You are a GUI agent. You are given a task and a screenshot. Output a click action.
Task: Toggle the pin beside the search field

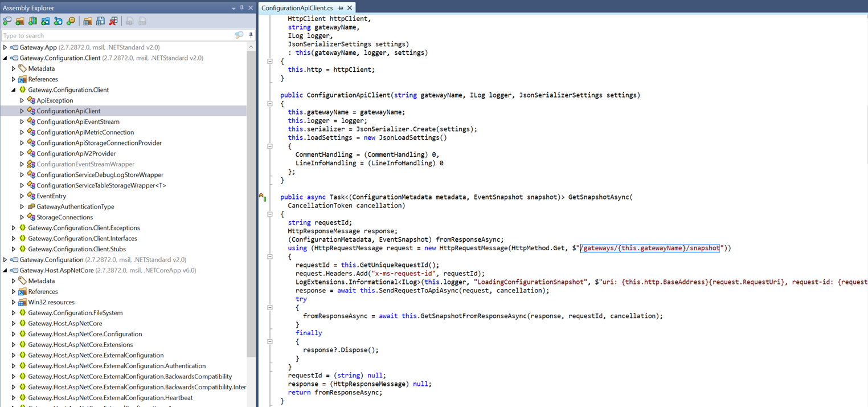pos(251,35)
